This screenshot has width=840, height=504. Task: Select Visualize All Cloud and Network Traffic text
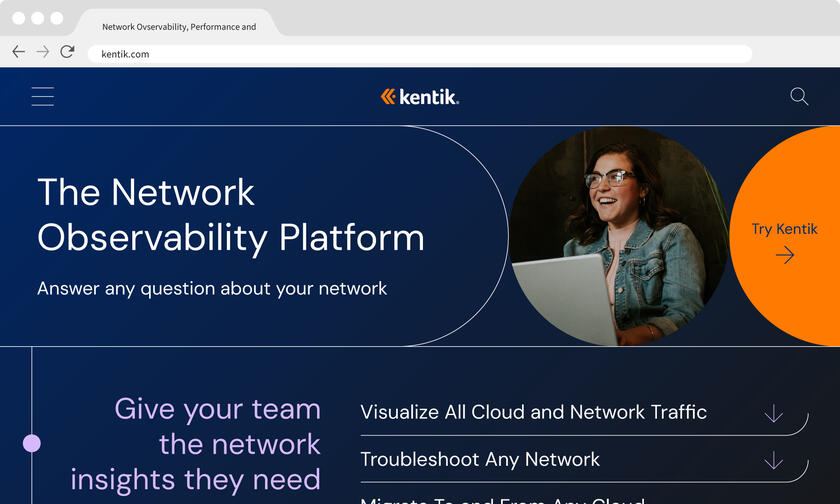point(533,412)
